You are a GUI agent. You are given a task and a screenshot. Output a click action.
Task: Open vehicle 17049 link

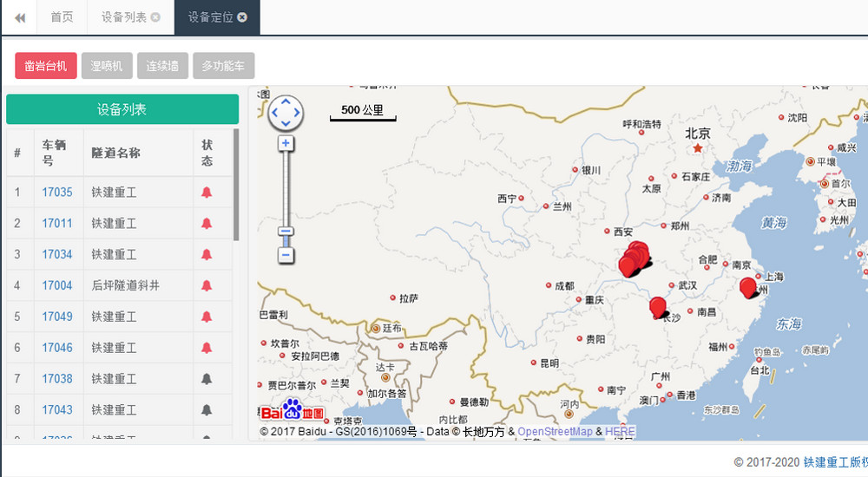(57, 316)
